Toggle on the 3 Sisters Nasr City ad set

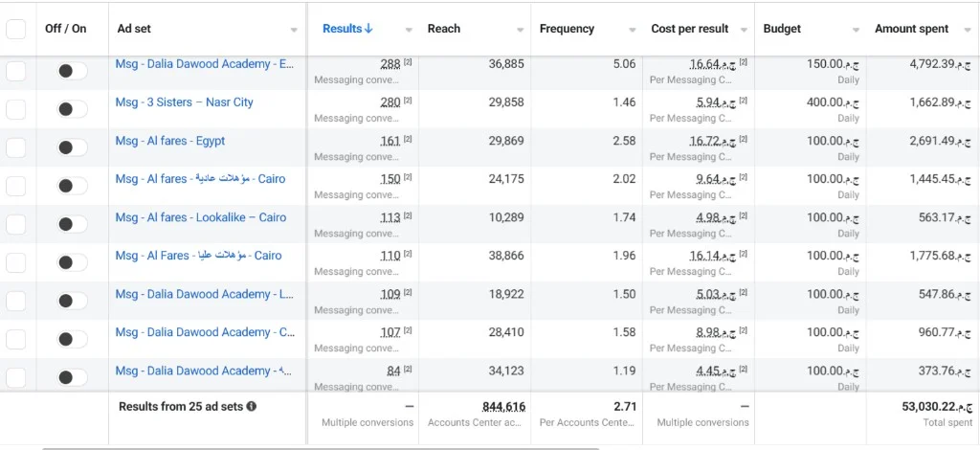coord(72,109)
